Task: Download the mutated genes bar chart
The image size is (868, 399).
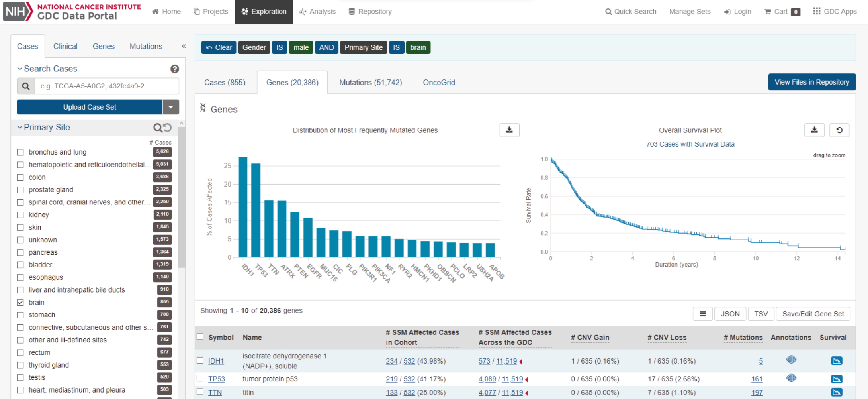Action: click(x=509, y=130)
